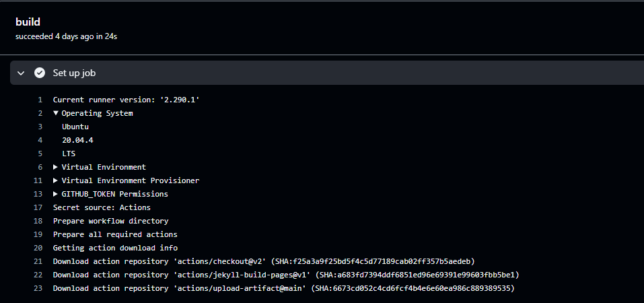Image resolution: width=644 pixels, height=303 pixels.
Task: Collapse the Set up job step chevron
Action: click(x=21, y=73)
